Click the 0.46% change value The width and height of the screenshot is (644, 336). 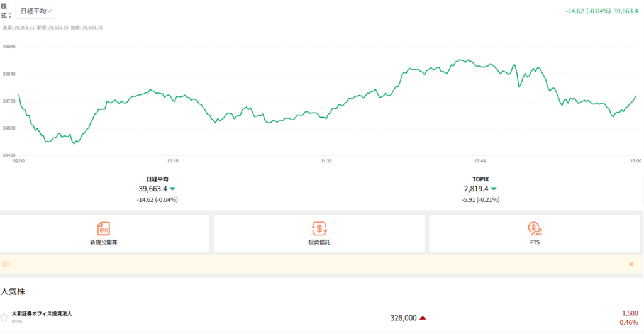[629, 322]
